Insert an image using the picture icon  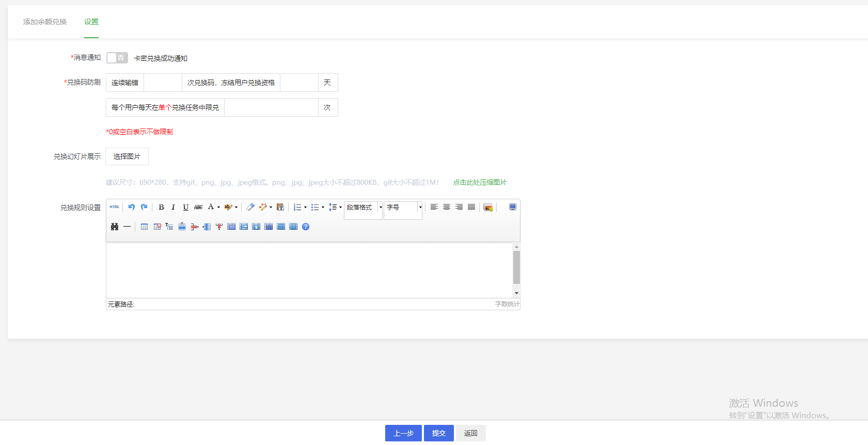pos(488,207)
